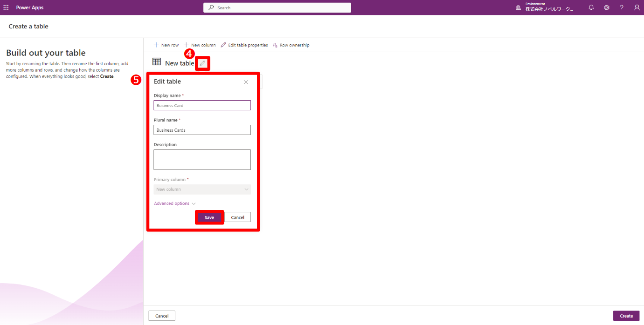Click the Create button
644x325 pixels.
[x=626, y=316]
